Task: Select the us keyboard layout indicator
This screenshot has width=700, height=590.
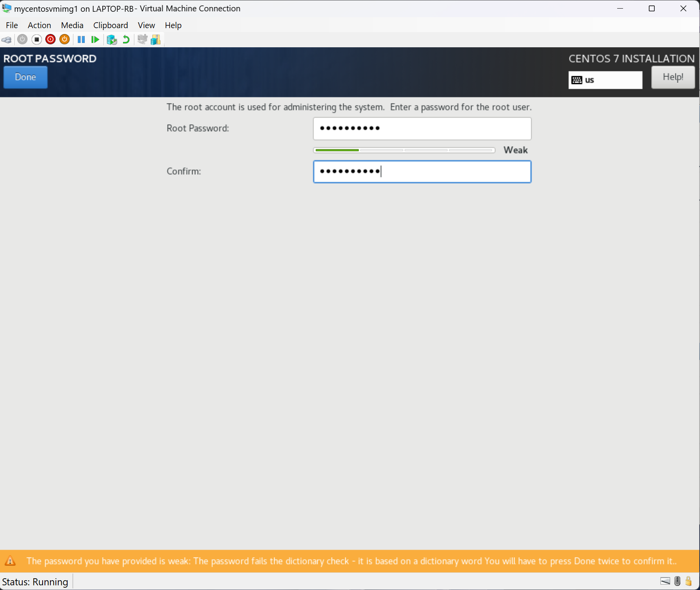Action: click(605, 80)
